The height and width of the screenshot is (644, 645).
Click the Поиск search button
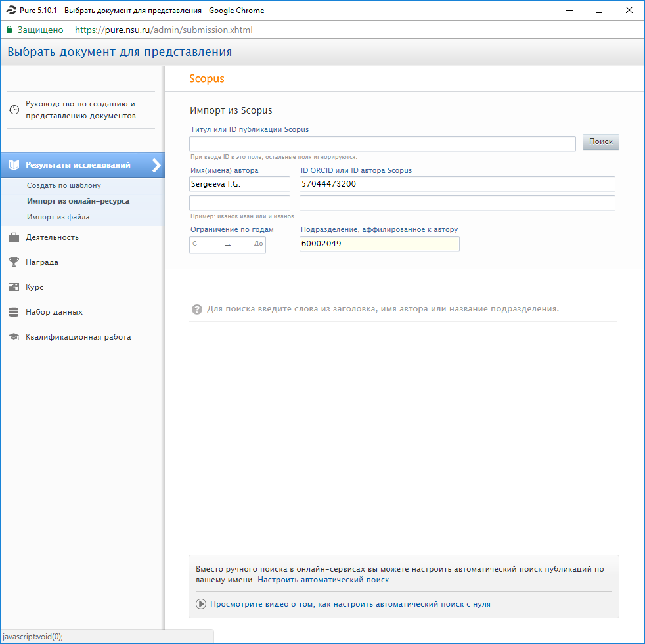[x=600, y=141]
